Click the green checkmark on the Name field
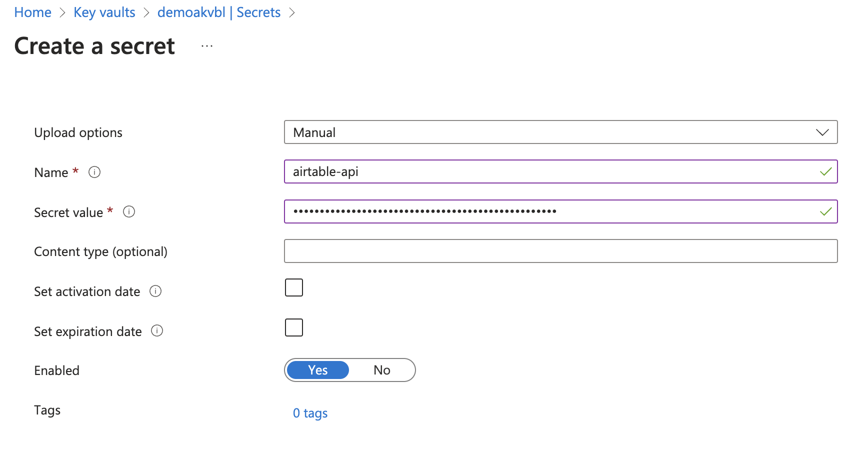This screenshot has height=459, width=868. (x=826, y=171)
